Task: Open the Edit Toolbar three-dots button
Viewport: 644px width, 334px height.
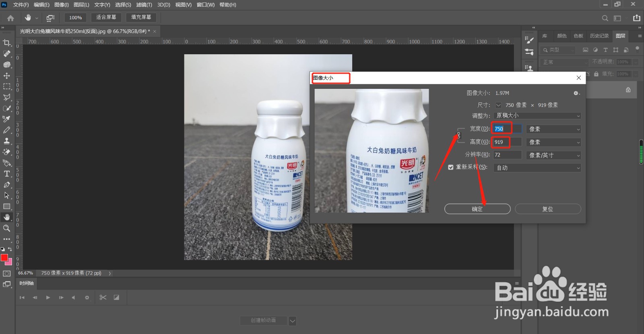Action: pyautogui.click(x=7, y=239)
